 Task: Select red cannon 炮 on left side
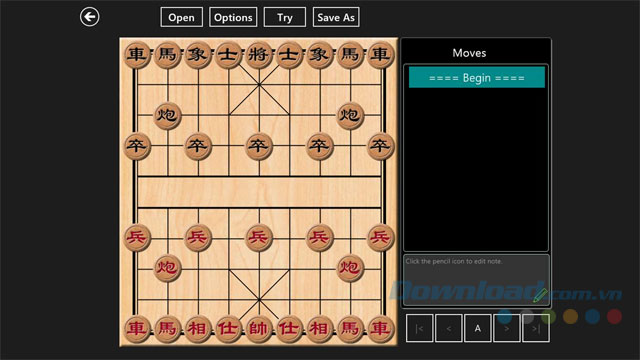(x=167, y=268)
